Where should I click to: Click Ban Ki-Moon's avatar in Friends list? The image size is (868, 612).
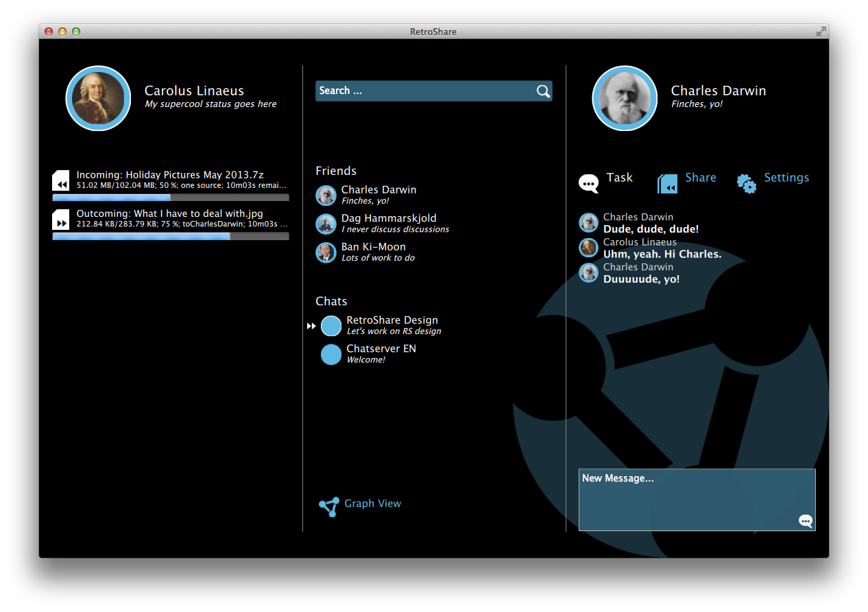pos(326,252)
